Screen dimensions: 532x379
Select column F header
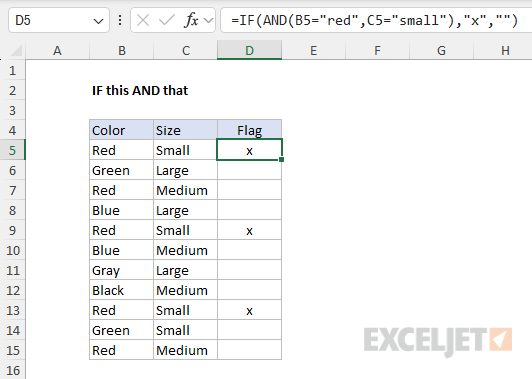377,51
